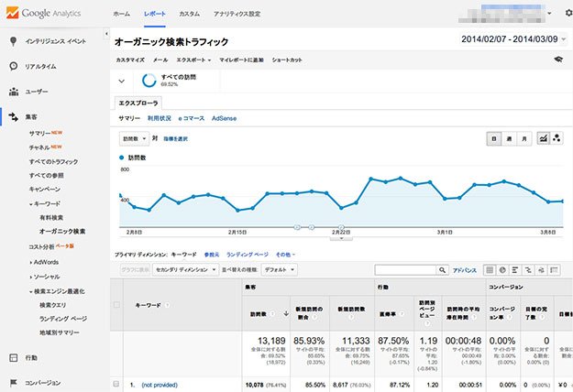Select the エクスプローラ tab
This screenshot has width=573, height=392.
coord(138,103)
